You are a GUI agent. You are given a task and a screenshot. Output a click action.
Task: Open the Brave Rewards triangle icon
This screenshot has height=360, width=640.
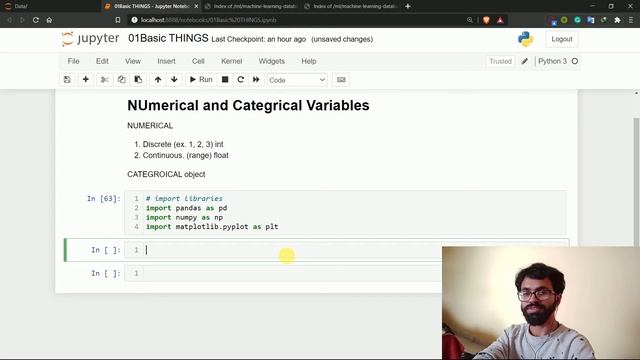coord(500,20)
